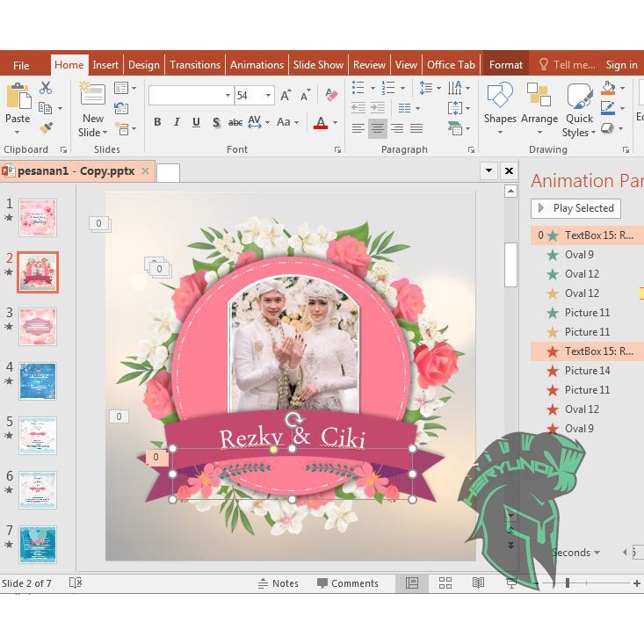644x644 pixels.
Task: Select the Format Painter brush
Action: [46, 127]
